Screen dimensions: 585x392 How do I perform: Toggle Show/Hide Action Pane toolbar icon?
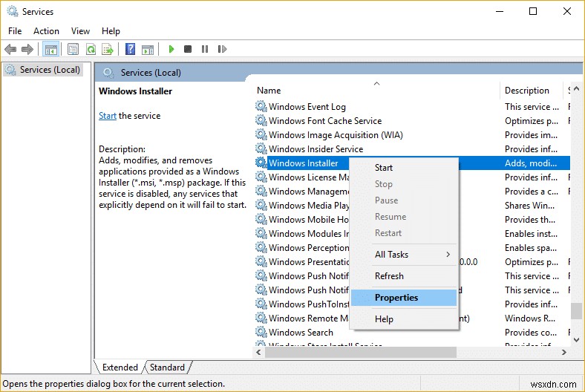click(148, 49)
